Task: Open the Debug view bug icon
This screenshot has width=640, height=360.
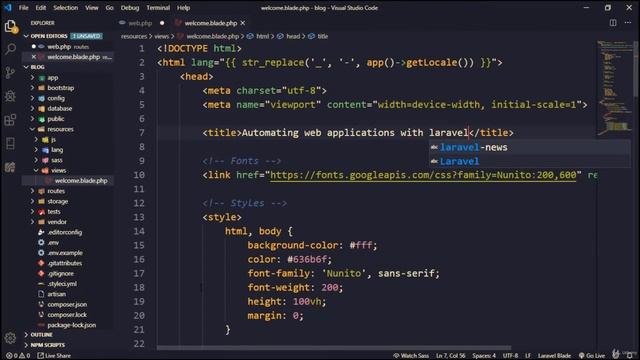Action: tap(10, 96)
